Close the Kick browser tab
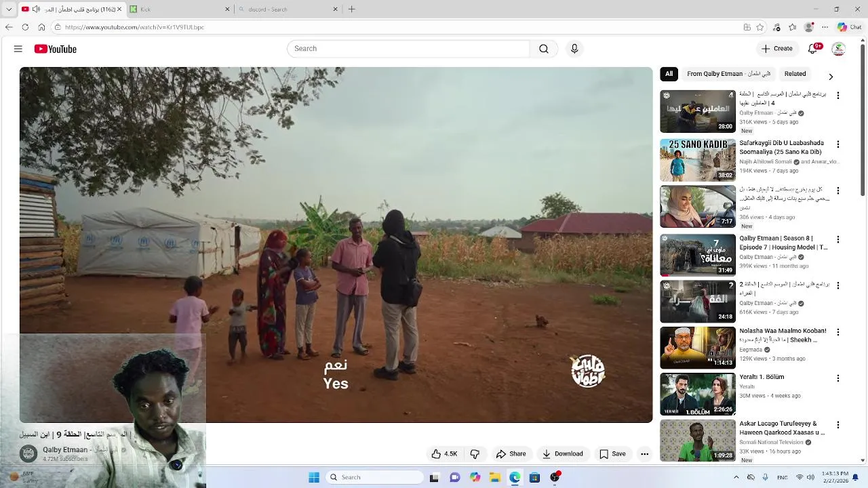Viewport: 868px width, 488px height. click(227, 9)
